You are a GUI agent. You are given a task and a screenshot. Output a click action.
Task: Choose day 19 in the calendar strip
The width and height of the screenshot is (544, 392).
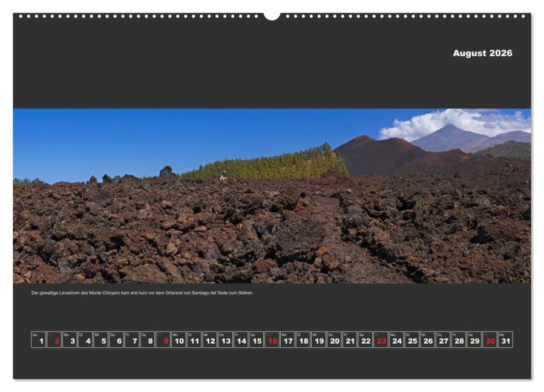tap(318, 339)
